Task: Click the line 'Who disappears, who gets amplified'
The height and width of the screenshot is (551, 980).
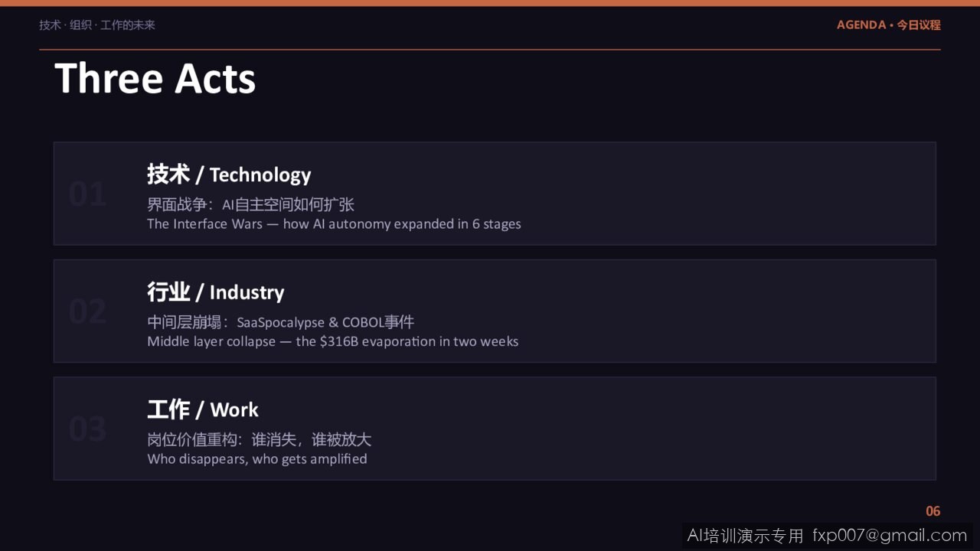Action: pyautogui.click(x=257, y=459)
